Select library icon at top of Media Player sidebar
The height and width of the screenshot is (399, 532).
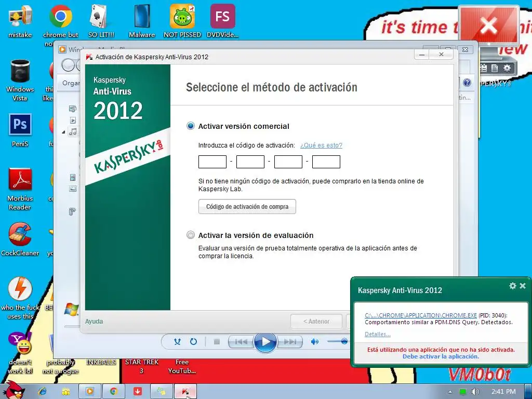pos(73,109)
